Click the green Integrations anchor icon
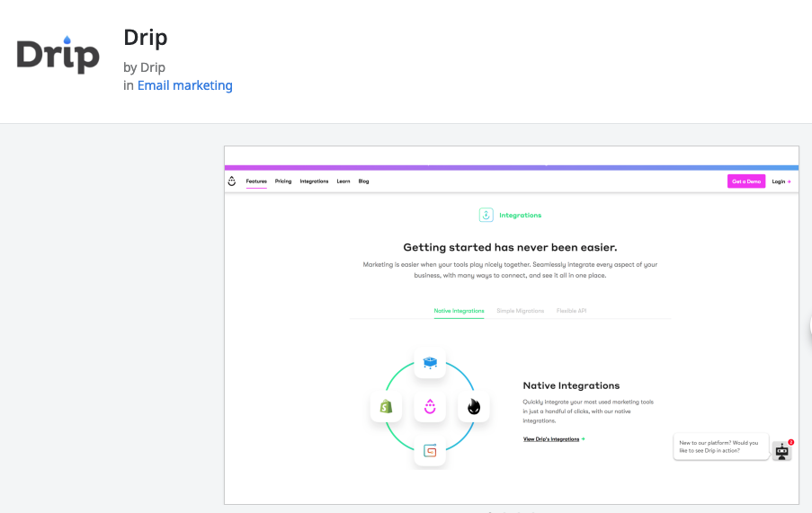 486,215
